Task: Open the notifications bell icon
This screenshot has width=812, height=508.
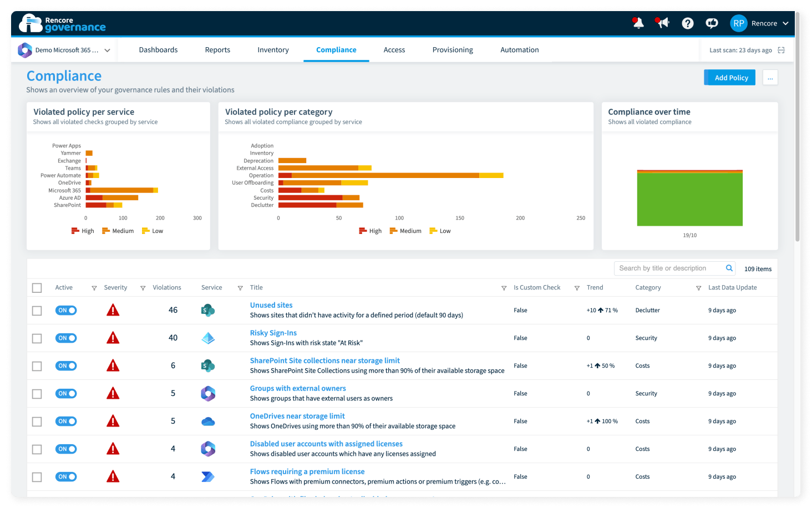Action: 638,23
